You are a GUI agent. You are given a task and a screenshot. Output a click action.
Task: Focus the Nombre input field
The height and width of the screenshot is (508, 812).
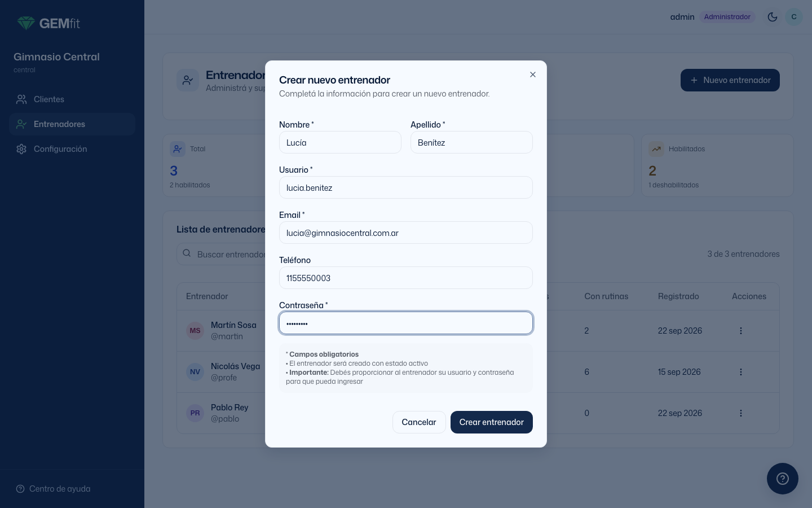(x=340, y=142)
